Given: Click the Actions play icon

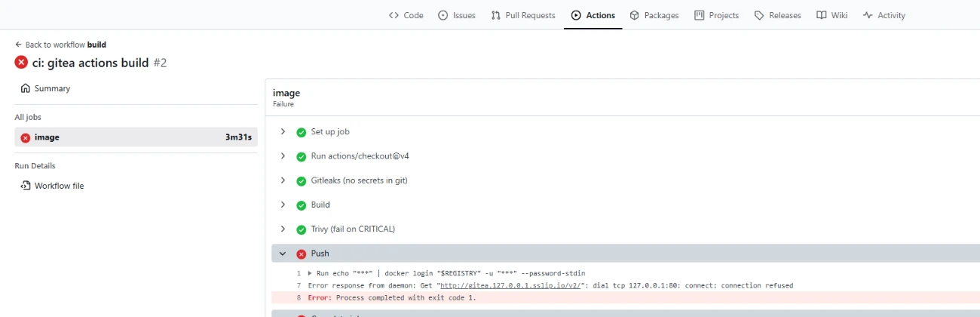Looking at the screenshot, I should coord(576,15).
